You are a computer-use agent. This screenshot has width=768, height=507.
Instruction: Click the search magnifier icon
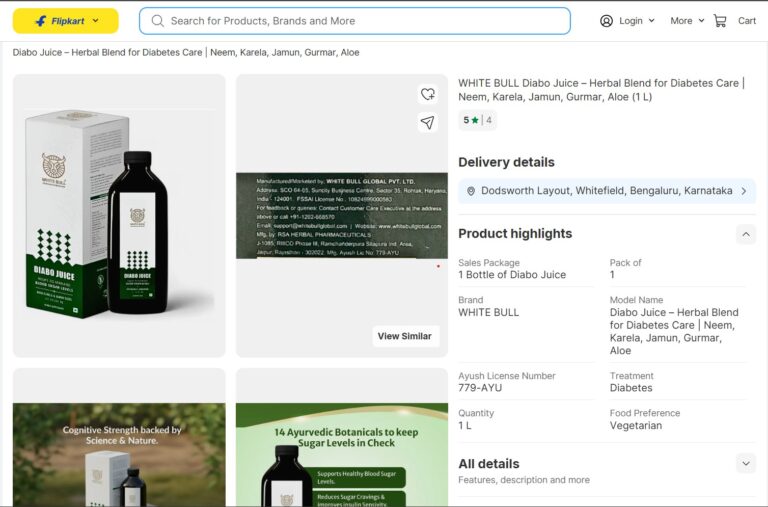(x=157, y=21)
